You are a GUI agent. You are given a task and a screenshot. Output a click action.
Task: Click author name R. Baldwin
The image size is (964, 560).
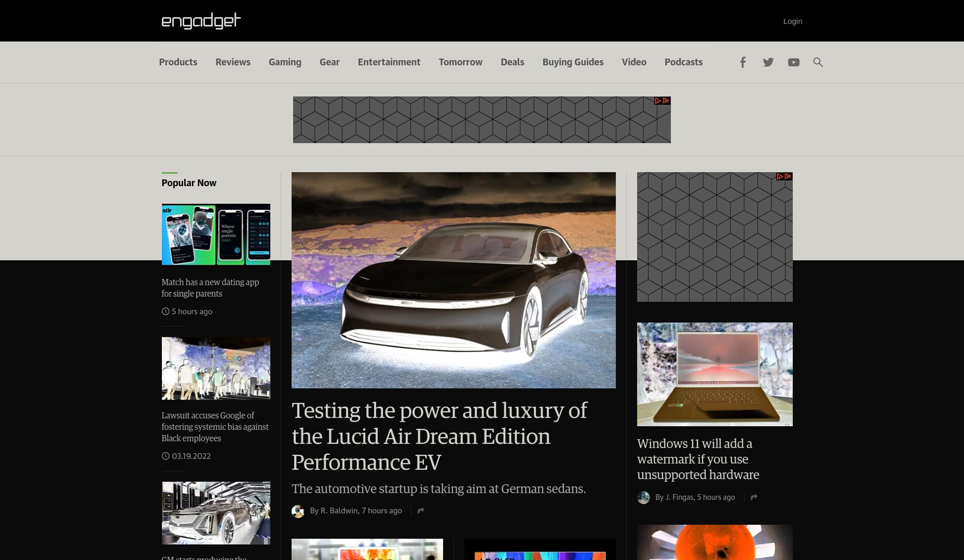[339, 511]
